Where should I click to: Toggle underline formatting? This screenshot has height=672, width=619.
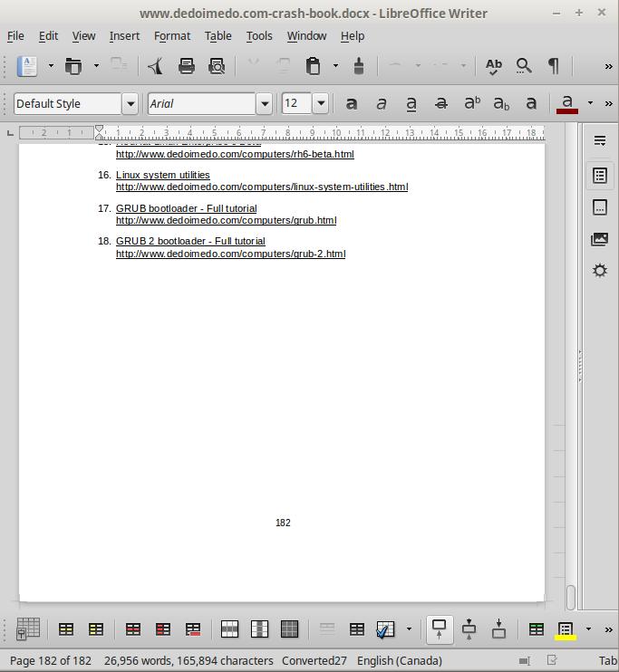[411, 103]
